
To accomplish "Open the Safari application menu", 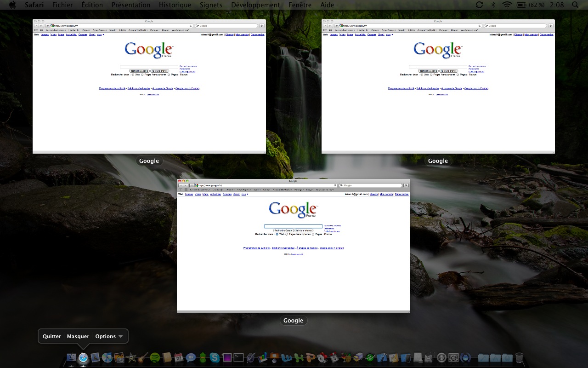I will pyautogui.click(x=34, y=5).
